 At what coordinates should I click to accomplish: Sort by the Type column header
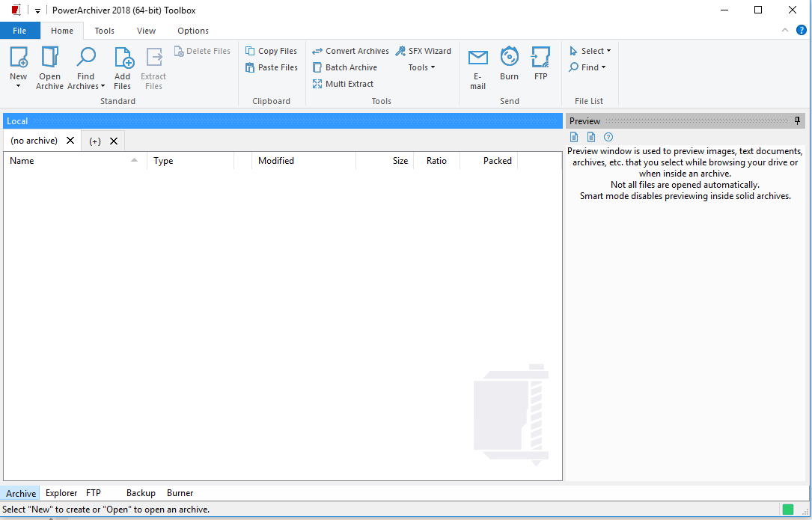(191, 161)
